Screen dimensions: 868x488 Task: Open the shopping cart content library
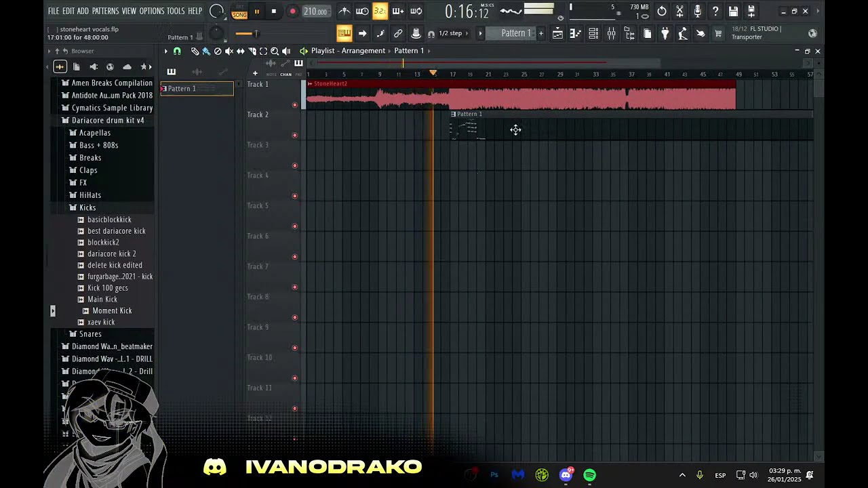[x=718, y=33]
